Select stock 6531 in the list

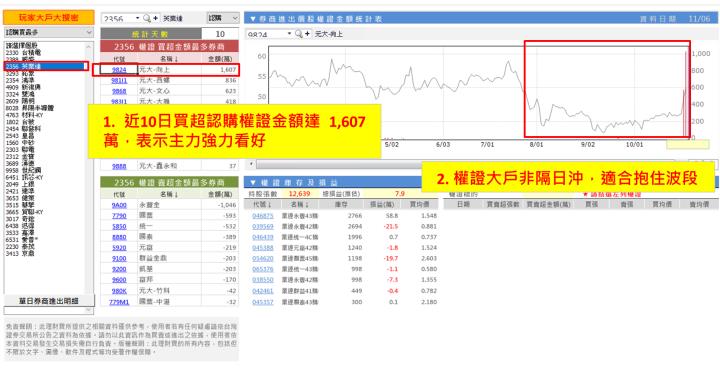tap(45, 239)
